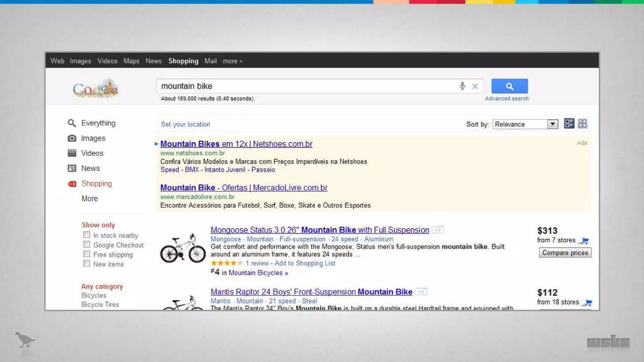Check the Google Checkout option
The image size is (644, 362).
coord(86,244)
